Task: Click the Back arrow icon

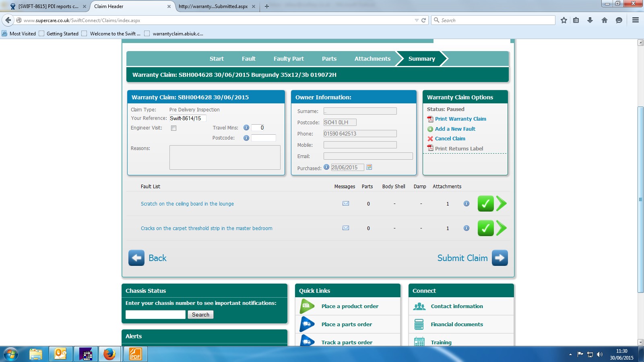Action: 136,258
